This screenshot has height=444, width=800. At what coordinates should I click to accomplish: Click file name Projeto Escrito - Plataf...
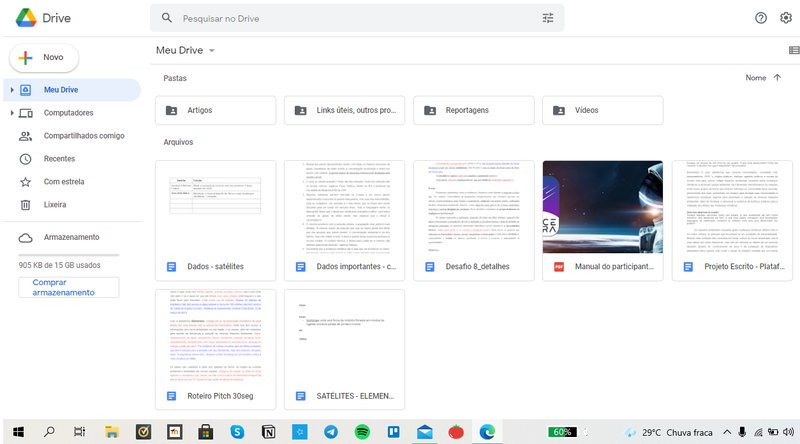click(744, 266)
